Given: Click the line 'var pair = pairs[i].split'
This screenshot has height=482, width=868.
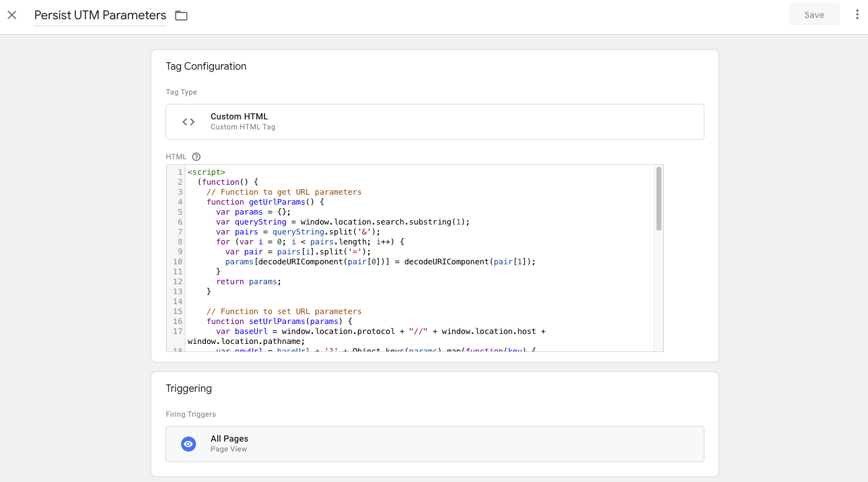Looking at the screenshot, I should click(x=298, y=252).
